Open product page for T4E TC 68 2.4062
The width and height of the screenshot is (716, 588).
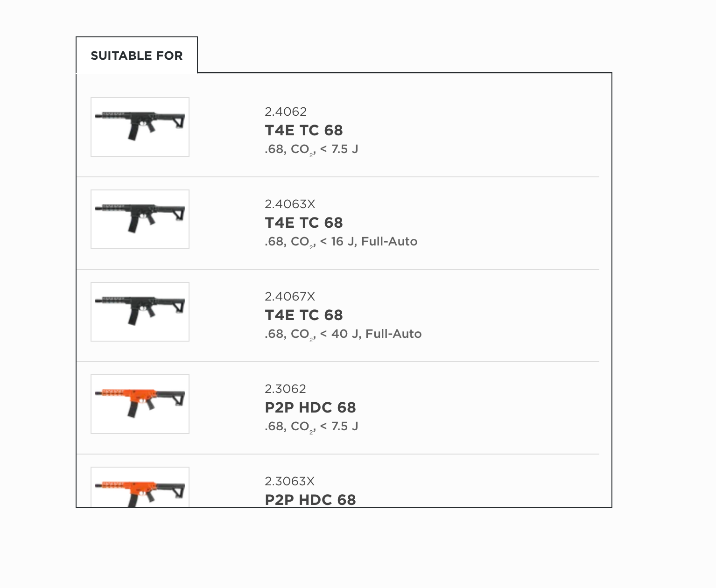(304, 131)
